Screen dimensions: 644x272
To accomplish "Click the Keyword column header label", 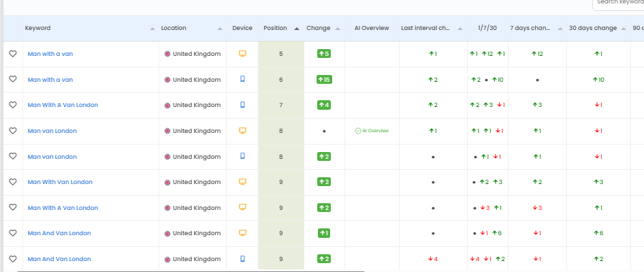I will pyautogui.click(x=38, y=28).
